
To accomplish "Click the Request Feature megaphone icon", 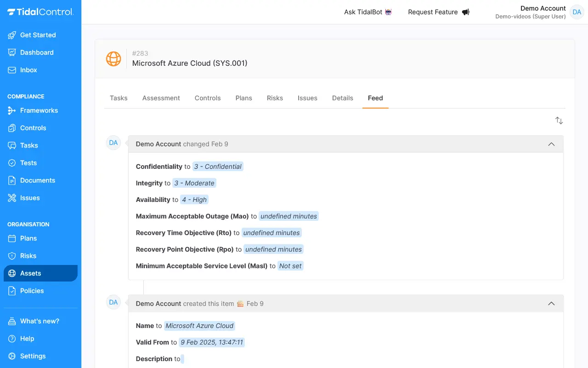I will 465,12.
